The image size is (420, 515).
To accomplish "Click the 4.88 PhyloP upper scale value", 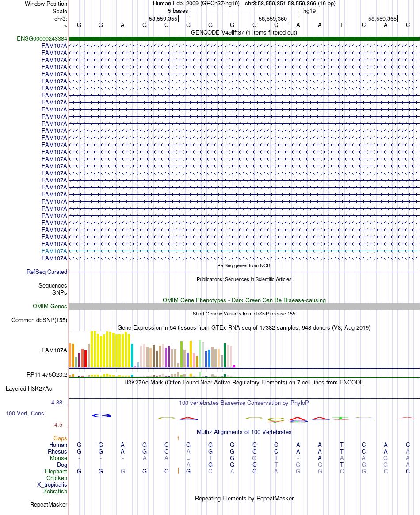I will pos(57,402).
